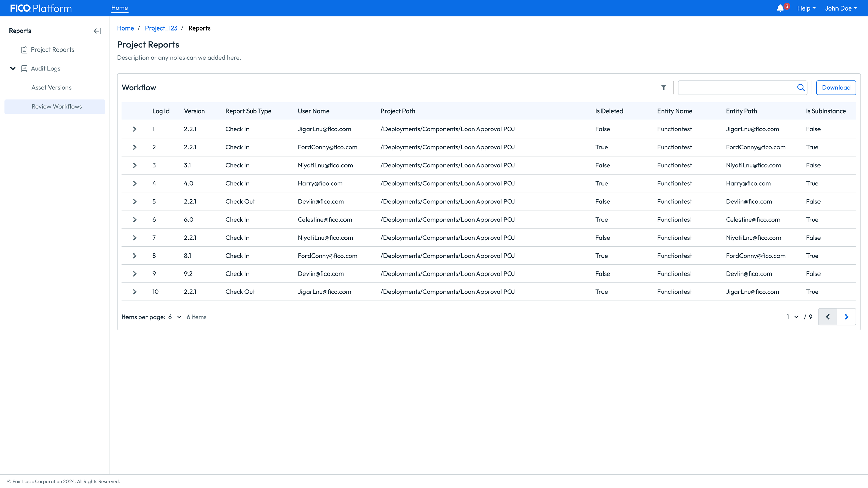Expand row with Log Id 5
Image resolution: width=868 pixels, height=488 pixels.
135,202
